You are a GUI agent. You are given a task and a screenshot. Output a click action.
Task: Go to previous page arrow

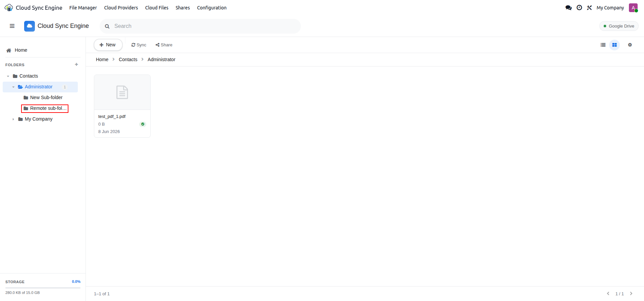608,294
